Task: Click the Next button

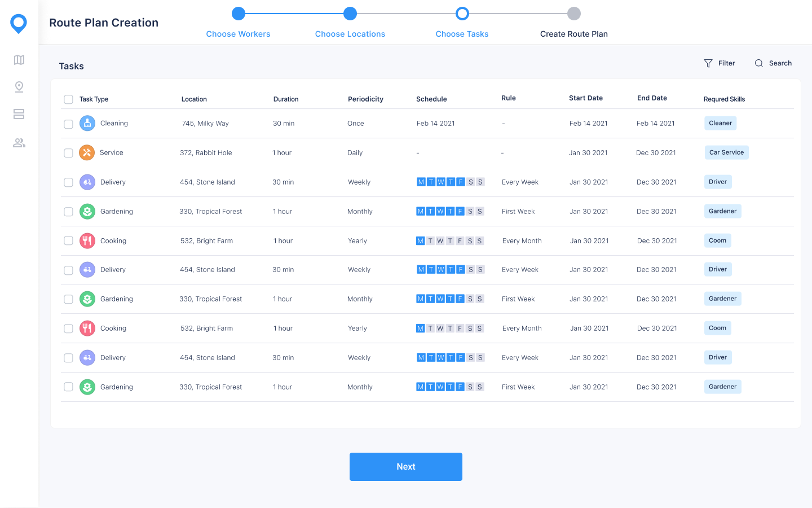Action: [x=406, y=467]
